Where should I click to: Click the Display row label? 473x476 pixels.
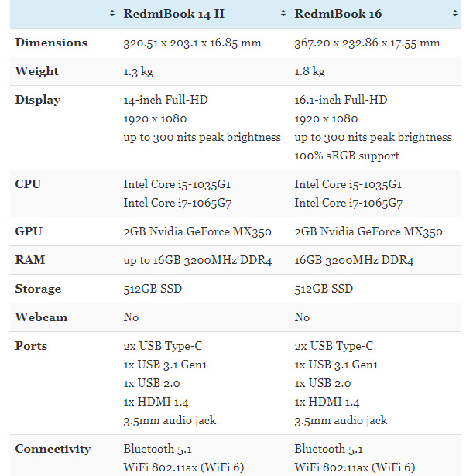pos(38,100)
